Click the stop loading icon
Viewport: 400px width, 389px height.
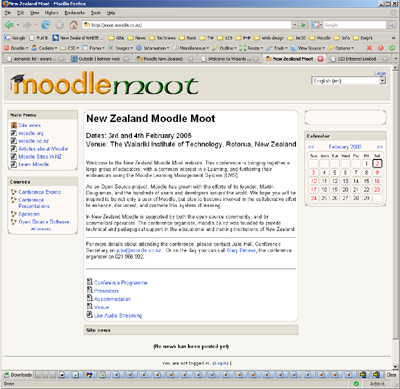[x=59, y=25]
